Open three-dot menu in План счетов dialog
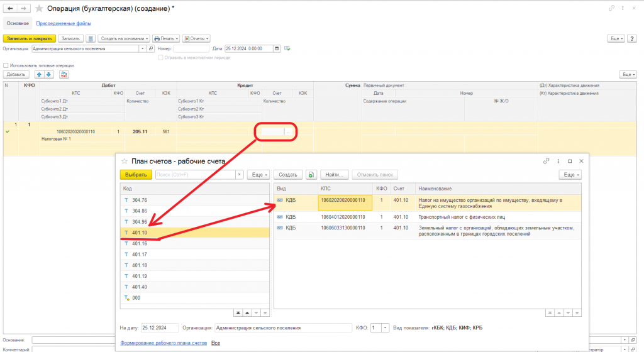The width and height of the screenshot is (644, 352). coord(558,162)
